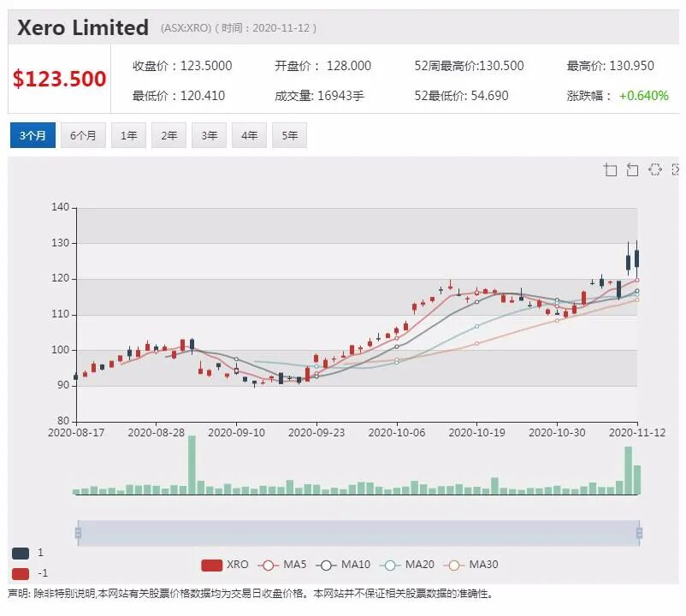Click 收盘价：123.5000 value
686x616 pixels.
pos(182,66)
